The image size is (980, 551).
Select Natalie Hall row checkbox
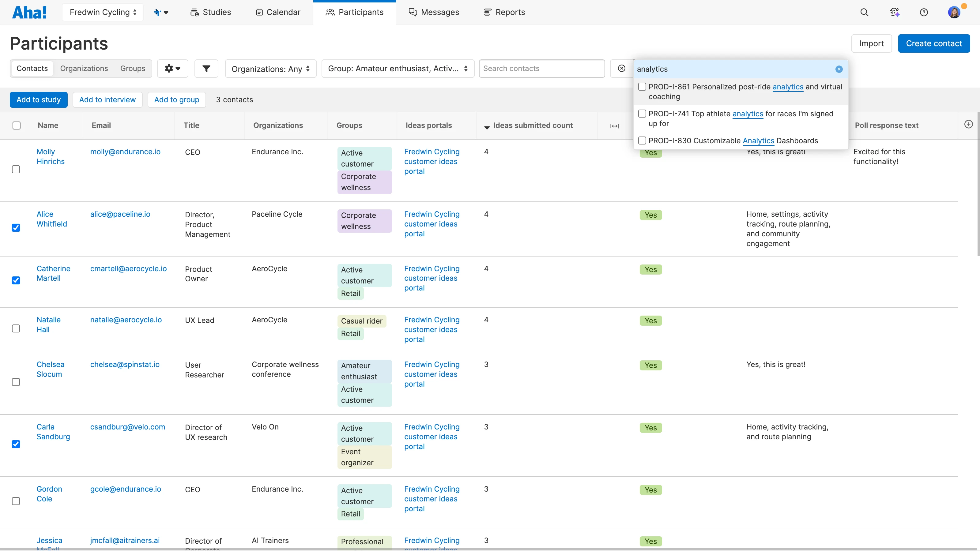[16, 328]
